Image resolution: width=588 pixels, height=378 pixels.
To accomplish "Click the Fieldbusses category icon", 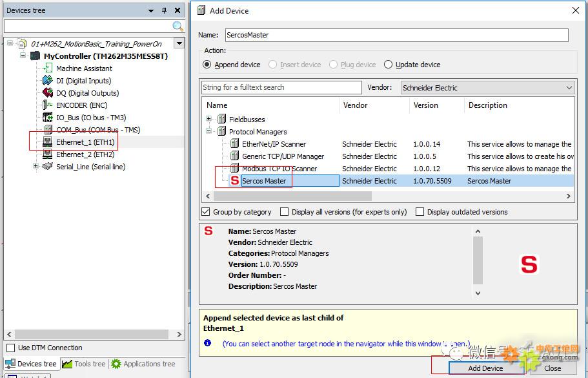I will click(x=222, y=119).
